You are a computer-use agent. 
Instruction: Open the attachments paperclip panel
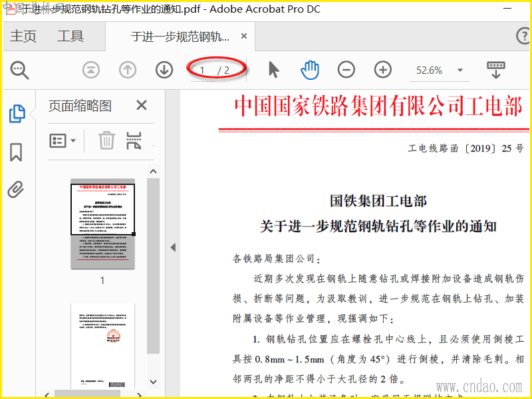(x=16, y=190)
